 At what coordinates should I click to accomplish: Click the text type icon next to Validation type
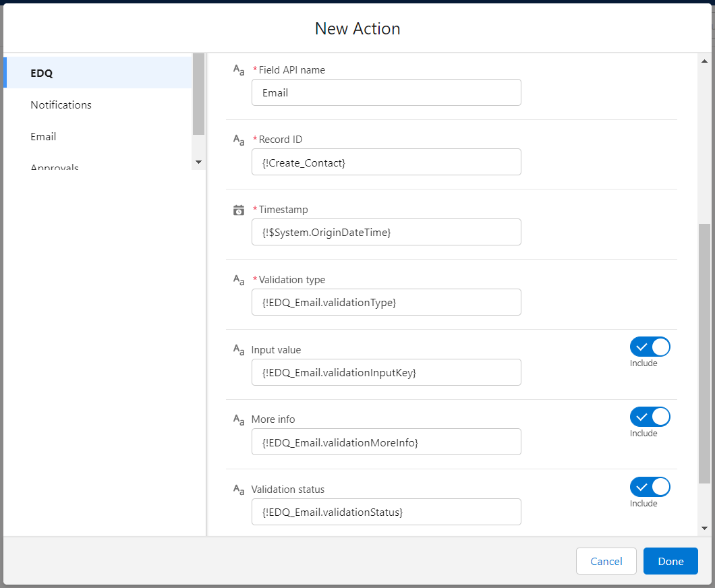[x=239, y=280]
